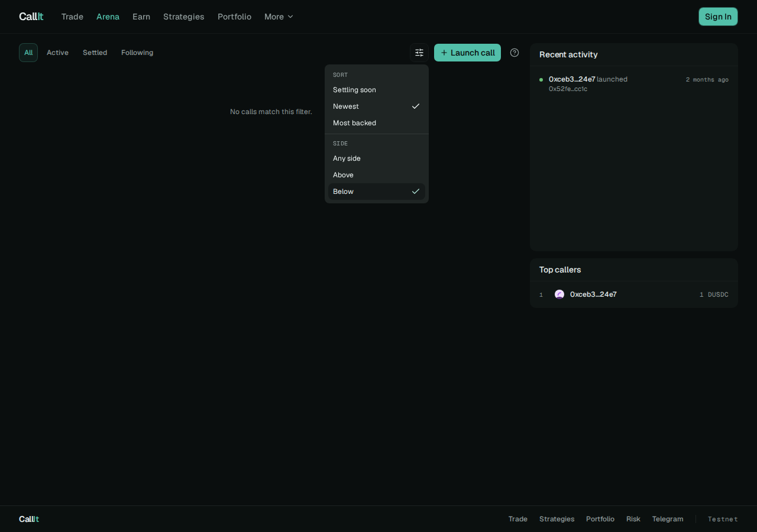Click the top caller avatar icon

coord(559,294)
